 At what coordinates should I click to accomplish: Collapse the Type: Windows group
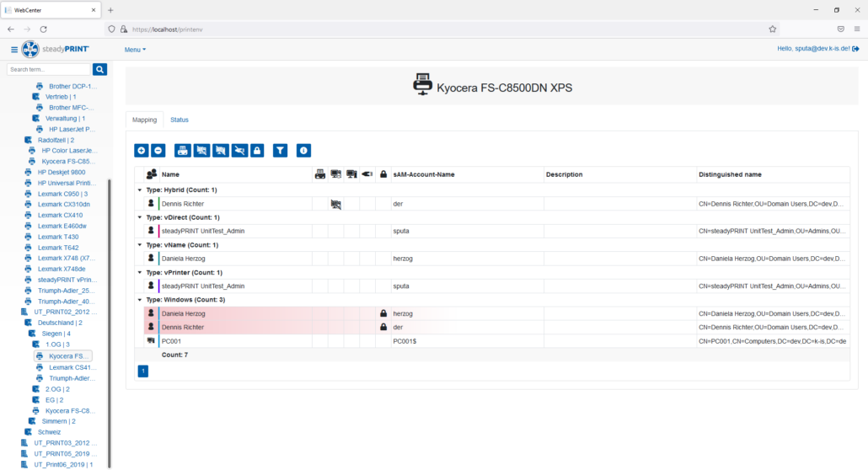(x=140, y=300)
